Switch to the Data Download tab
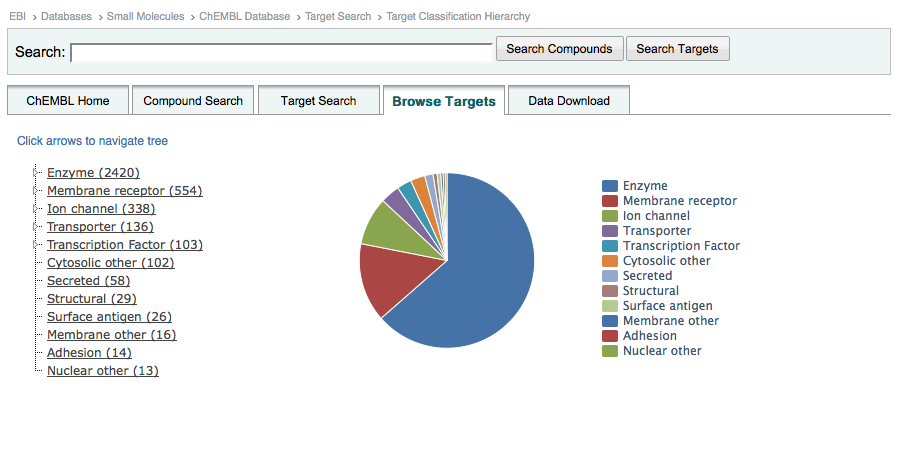Viewport: 897px width, 476px height. pyautogui.click(x=569, y=101)
